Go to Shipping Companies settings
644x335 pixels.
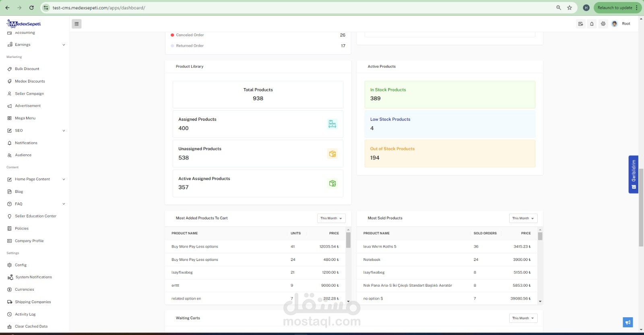coord(33,302)
